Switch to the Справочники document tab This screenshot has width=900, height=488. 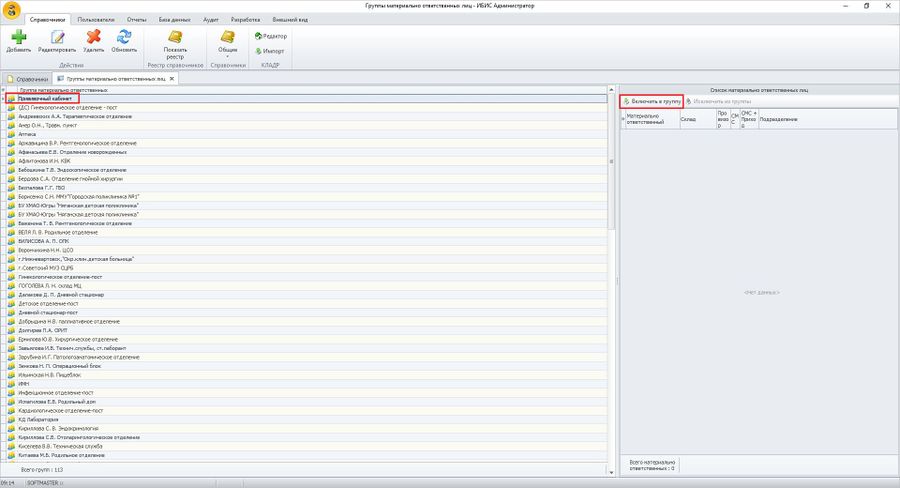[x=26, y=78]
